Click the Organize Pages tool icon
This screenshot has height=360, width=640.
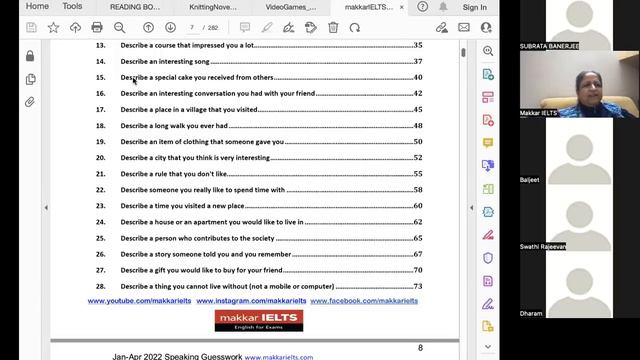pos(488,97)
